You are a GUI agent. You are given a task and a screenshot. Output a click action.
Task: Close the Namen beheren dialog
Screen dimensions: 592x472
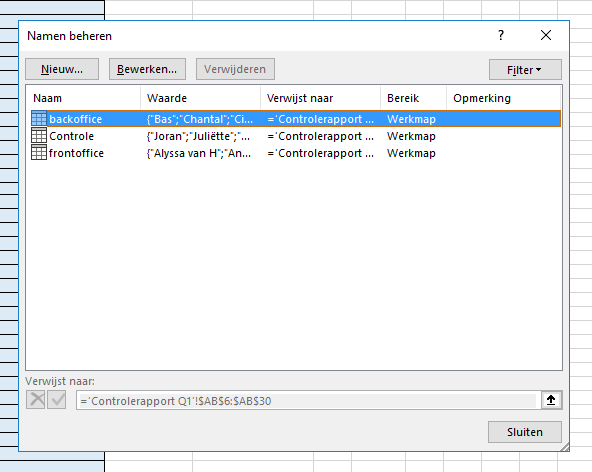(x=546, y=35)
